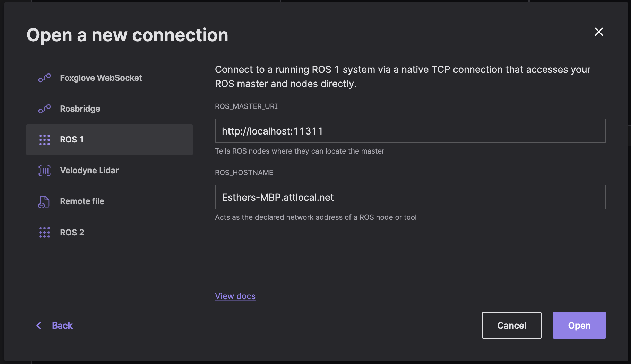Choose the Velodyne Lidar text label
The width and height of the screenshot is (631, 364).
89,171
